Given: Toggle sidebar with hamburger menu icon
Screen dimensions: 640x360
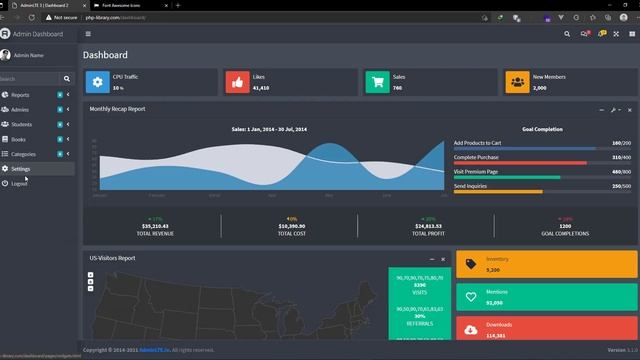Looking at the screenshot, I should (88, 34).
